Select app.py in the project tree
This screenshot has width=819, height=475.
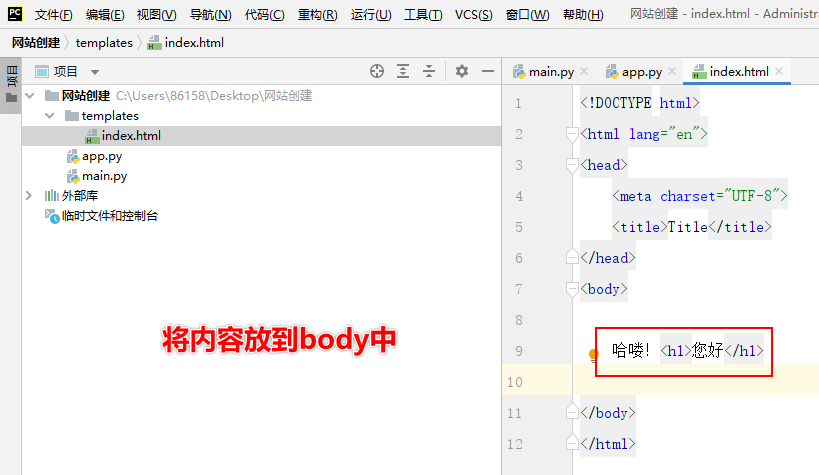click(x=102, y=156)
